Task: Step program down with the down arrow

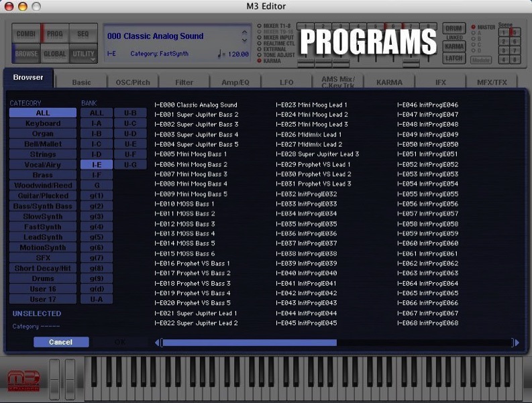Action: (x=245, y=40)
